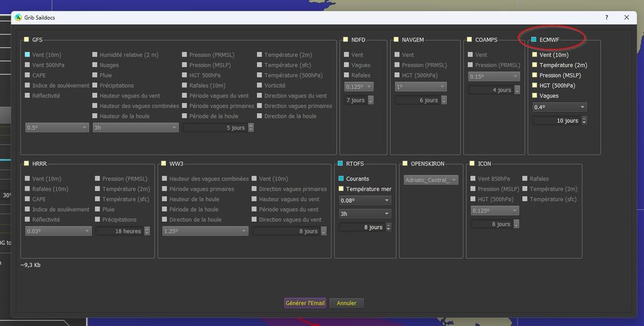Screen dimensions: 644x326
Task: Tick ICON Vent 850hPa checkbox
Action: tap(473, 178)
